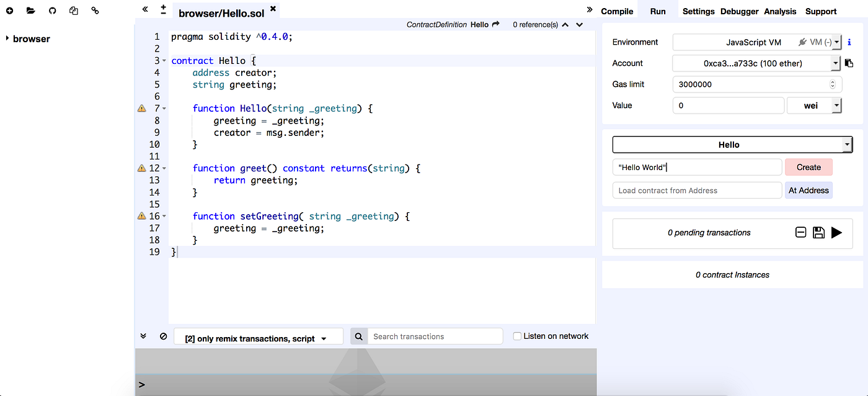Enable the Listen on network checkbox

(517, 336)
